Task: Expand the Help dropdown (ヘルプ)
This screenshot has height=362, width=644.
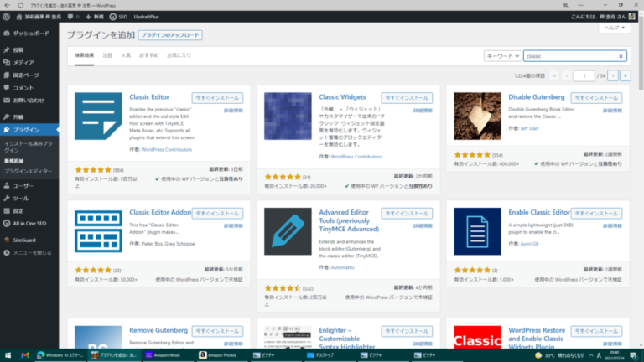Action: 615,28
